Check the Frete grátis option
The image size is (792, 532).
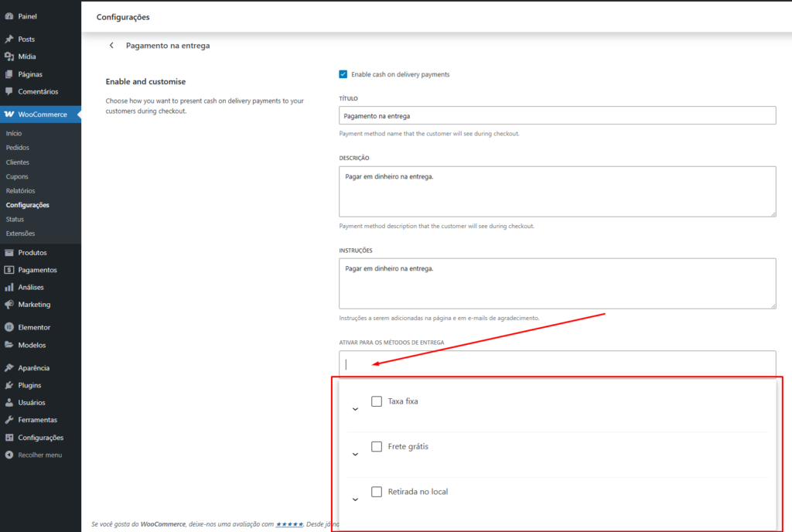point(377,446)
